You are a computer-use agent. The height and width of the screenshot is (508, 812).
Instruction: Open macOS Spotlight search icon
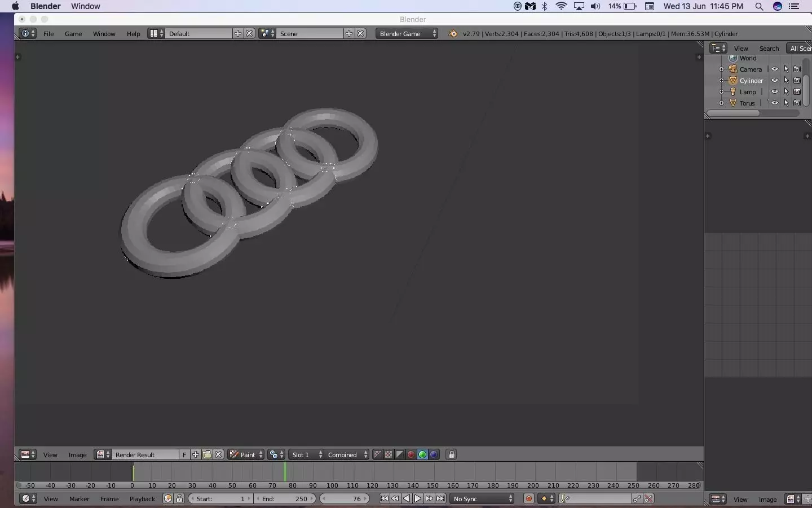[759, 6]
